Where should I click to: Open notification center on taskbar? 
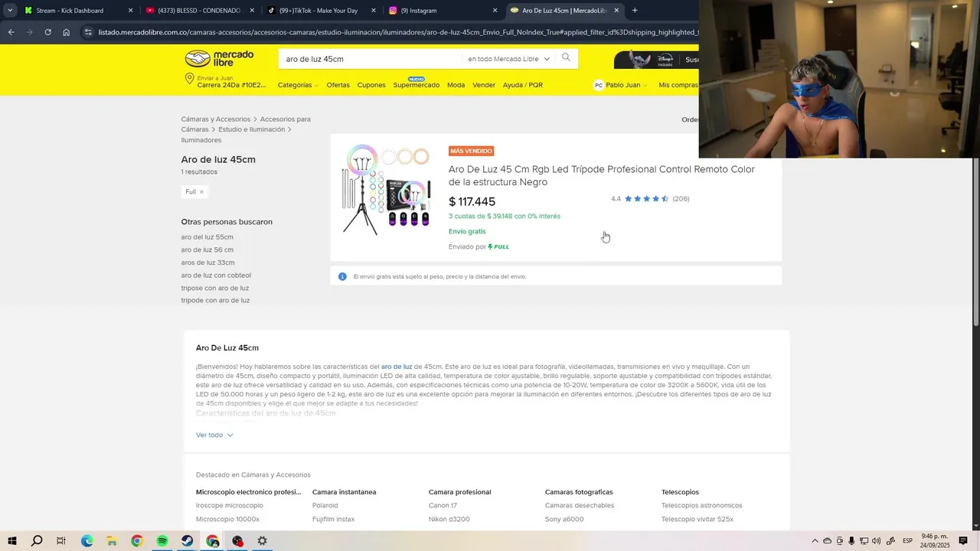963,541
